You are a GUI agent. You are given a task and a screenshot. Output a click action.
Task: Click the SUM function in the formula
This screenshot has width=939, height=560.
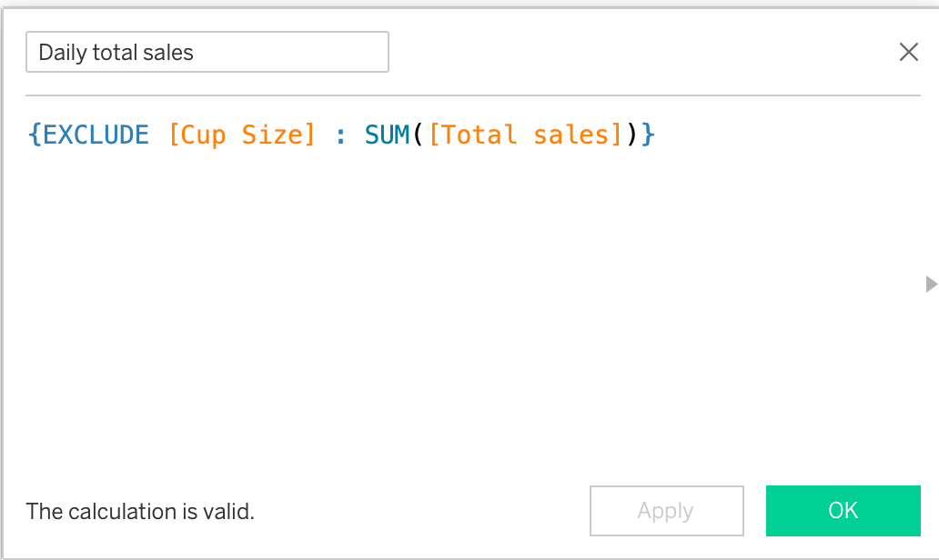[x=389, y=135]
